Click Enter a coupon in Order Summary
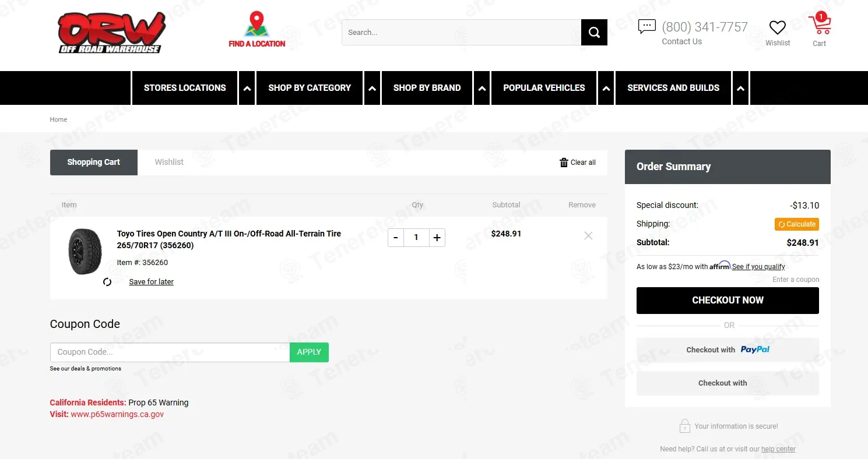868x459 pixels. click(x=796, y=280)
